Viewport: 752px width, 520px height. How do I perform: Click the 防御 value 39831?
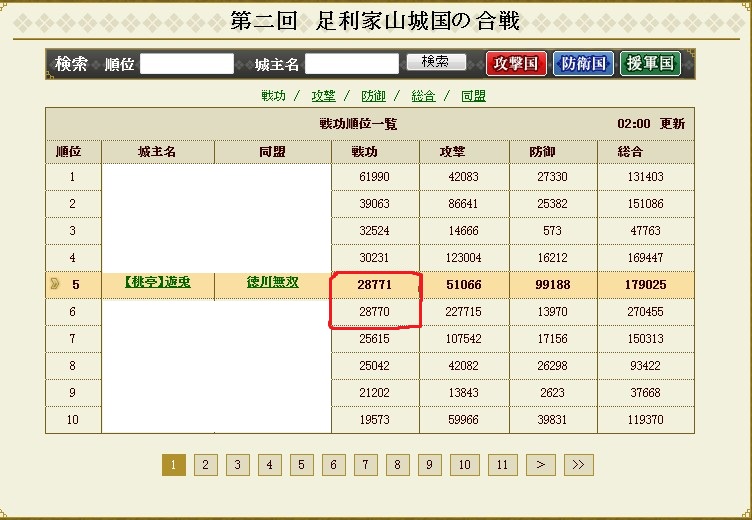pos(552,420)
